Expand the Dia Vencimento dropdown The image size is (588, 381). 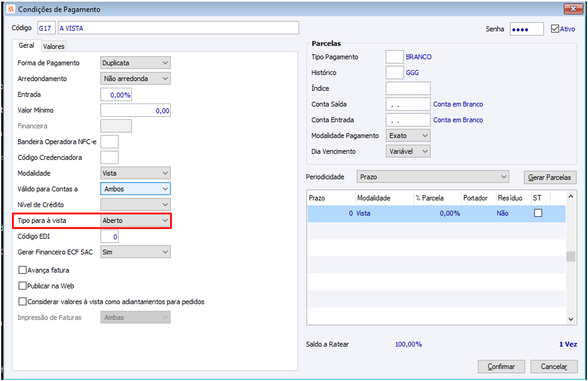coord(408,151)
